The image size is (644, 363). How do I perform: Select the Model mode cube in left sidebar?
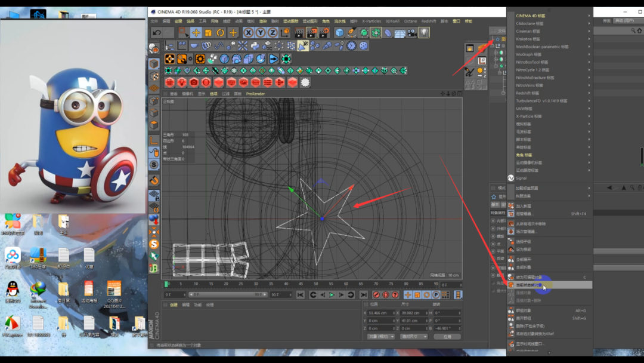154,64
